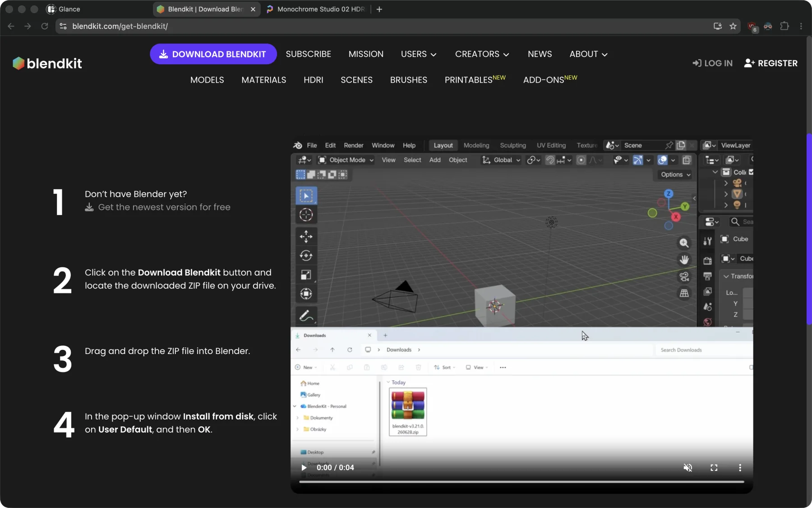Open the HDRI category
812x508 pixels.
(313, 80)
